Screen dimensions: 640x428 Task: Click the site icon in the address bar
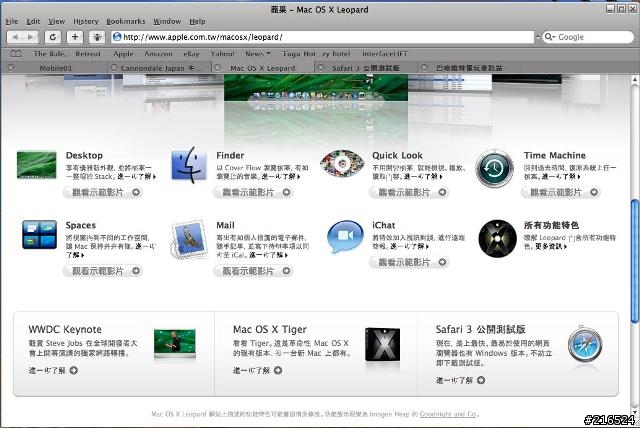point(117,37)
